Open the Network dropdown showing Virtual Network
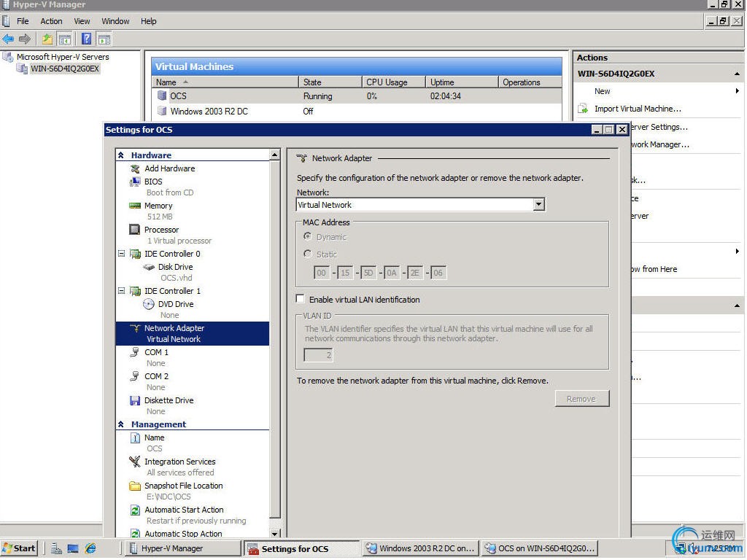The image size is (747, 560). coord(538,205)
